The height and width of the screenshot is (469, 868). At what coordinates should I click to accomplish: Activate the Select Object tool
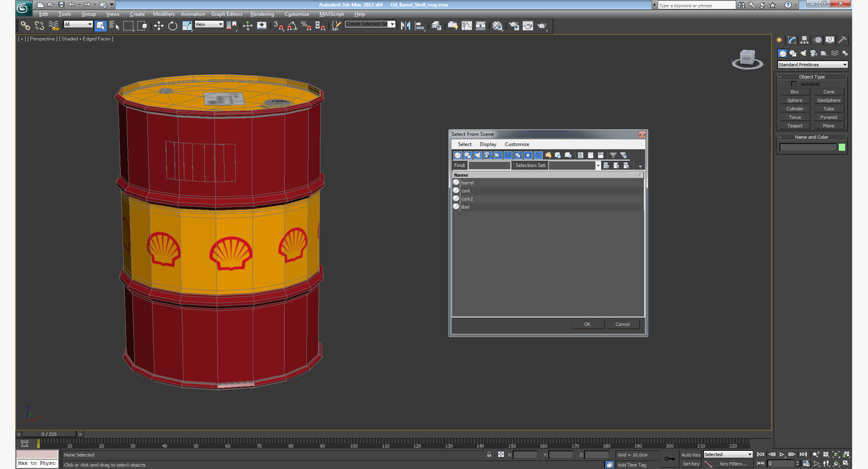click(x=100, y=26)
